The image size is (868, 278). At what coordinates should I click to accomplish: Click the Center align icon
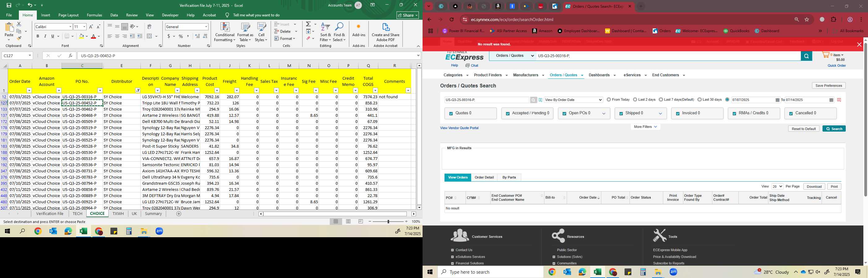(x=117, y=36)
